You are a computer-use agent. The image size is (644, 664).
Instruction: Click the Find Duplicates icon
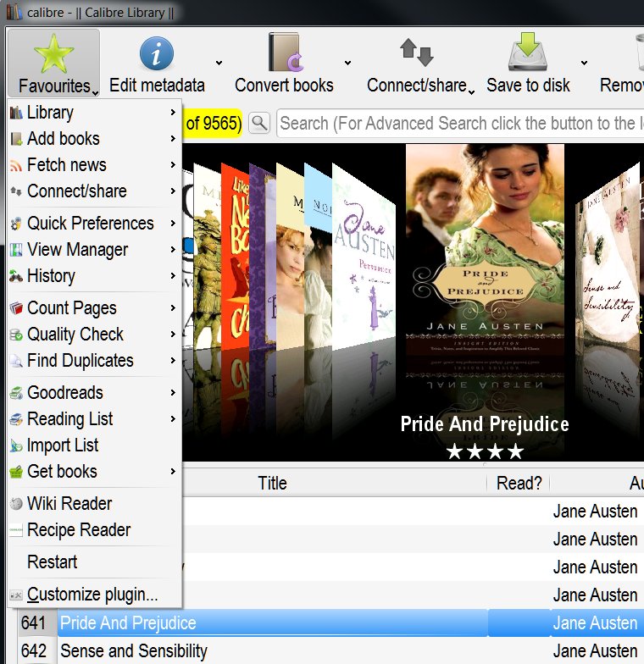coord(16,361)
